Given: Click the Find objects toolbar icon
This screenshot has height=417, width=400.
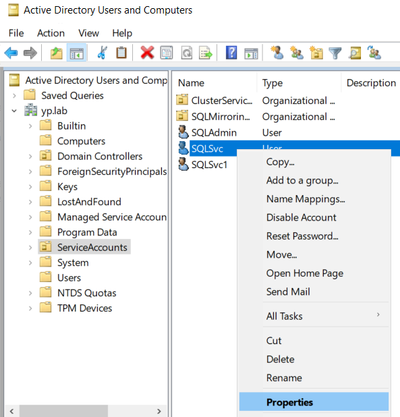Looking at the screenshot, I should [x=355, y=53].
